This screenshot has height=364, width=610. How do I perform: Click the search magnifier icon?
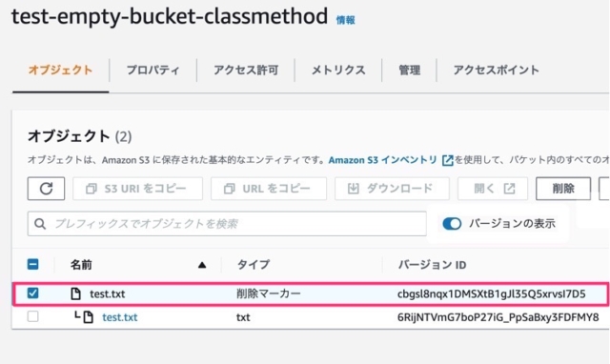[40, 224]
